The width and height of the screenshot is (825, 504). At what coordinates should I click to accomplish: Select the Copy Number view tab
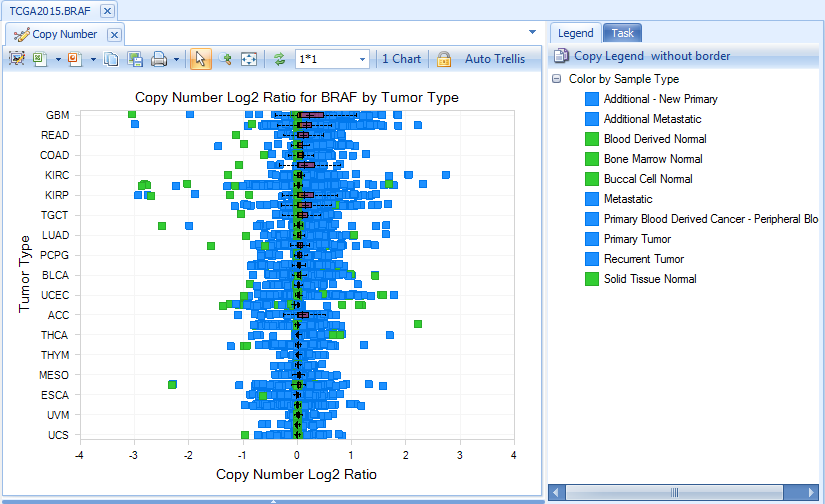[x=65, y=34]
